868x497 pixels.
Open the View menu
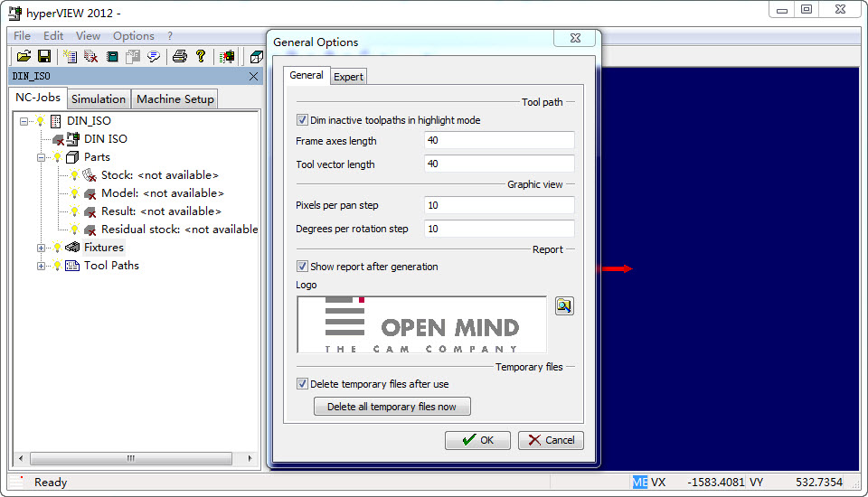click(x=88, y=36)
